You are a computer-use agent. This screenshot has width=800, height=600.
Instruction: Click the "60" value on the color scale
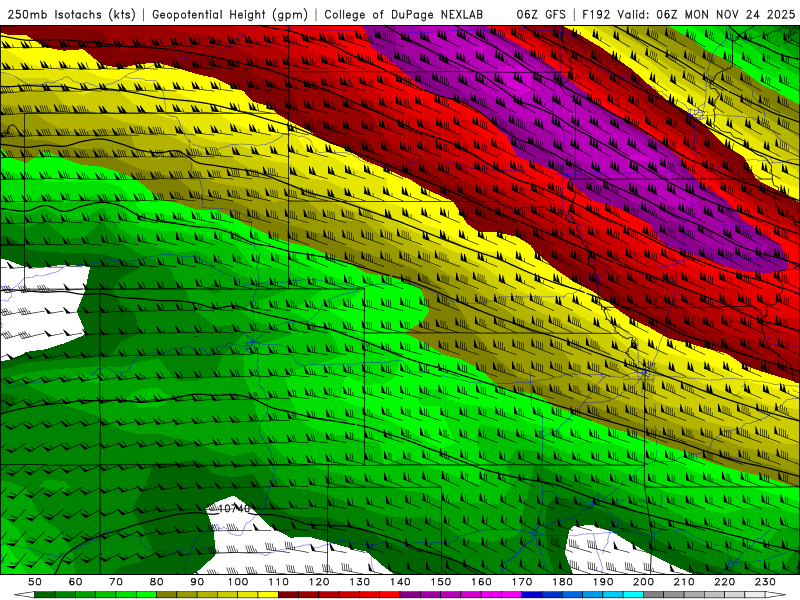76,582
